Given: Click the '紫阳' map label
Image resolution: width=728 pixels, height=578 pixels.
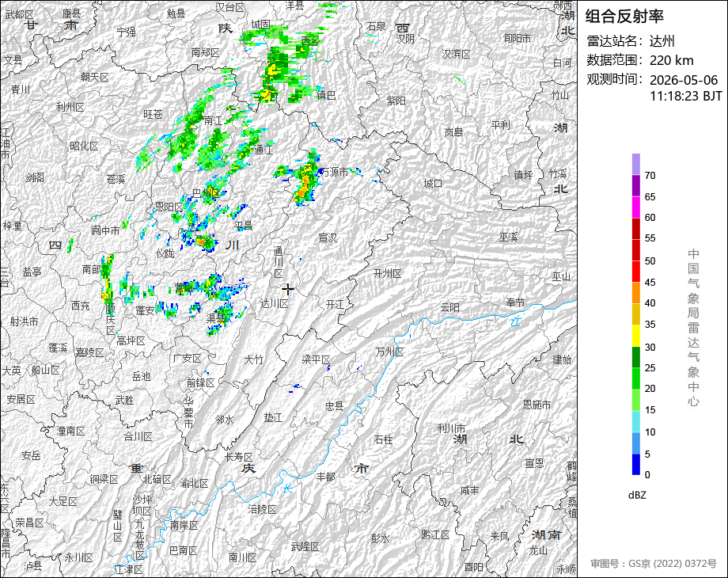Looking at the screenshot, I should (x=396, y=101).
